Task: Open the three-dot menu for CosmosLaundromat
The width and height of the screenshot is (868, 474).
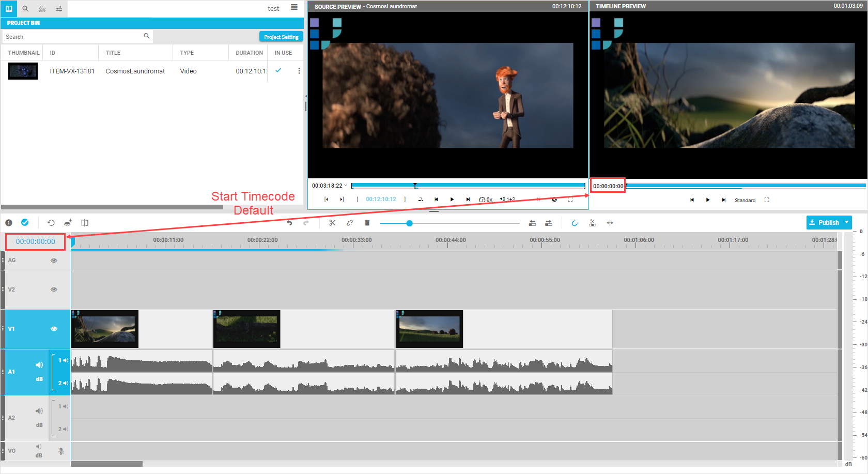Action: coord(299,71)
